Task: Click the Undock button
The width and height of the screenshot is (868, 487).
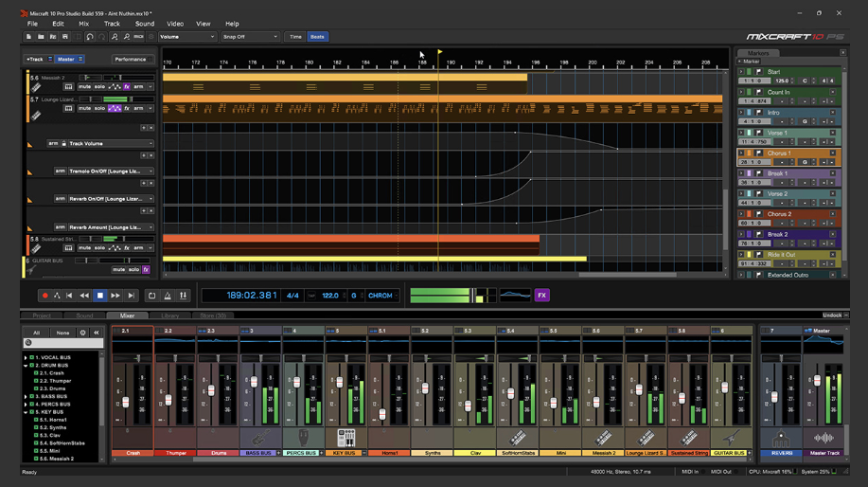Action: tap(831, 316)
